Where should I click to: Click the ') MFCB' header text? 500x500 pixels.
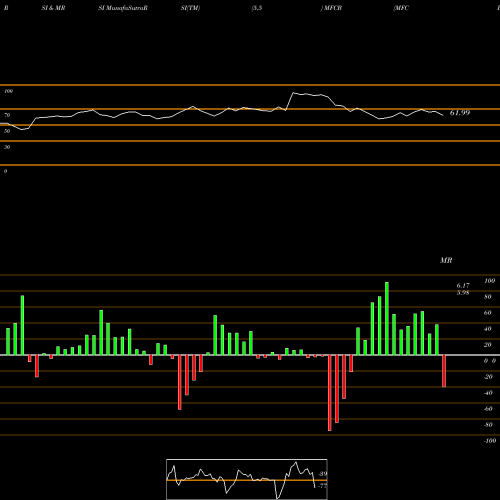[331, 8]
